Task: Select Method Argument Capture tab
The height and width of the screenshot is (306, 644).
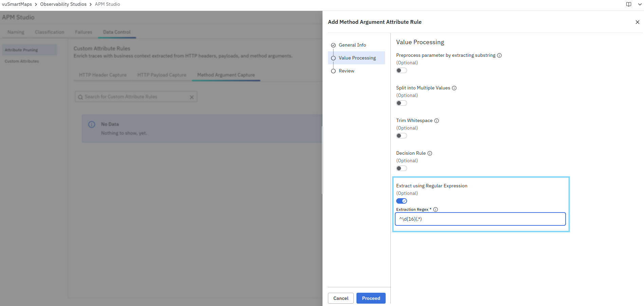Action: click(x=226, y=75)
